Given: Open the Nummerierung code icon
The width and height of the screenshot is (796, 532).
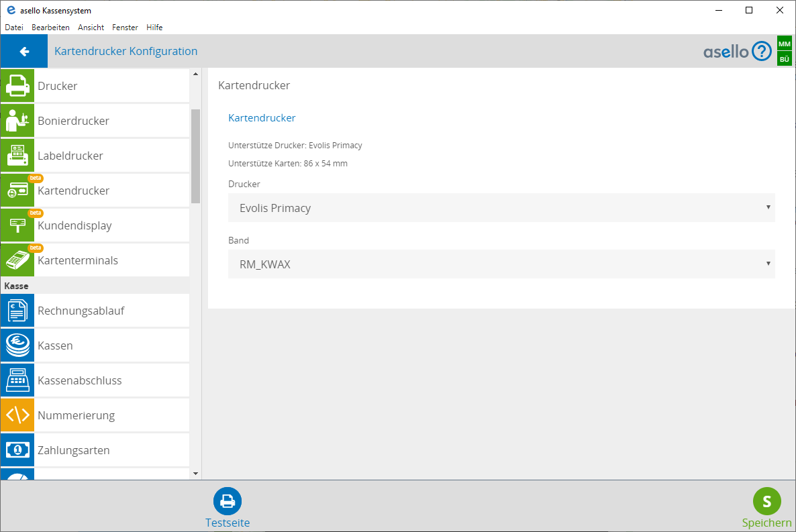Looking at the screenshot, I should [17, 415].
